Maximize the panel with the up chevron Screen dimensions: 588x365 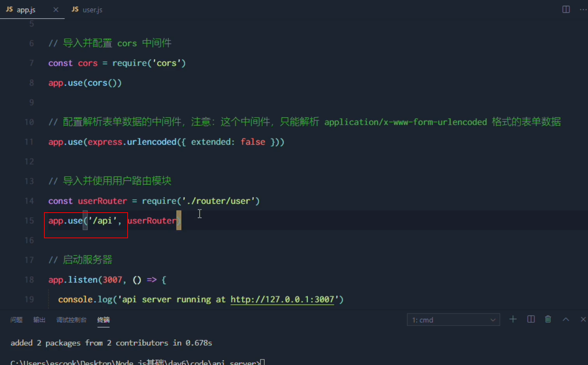pyautogui.click(x=566, y=319)
